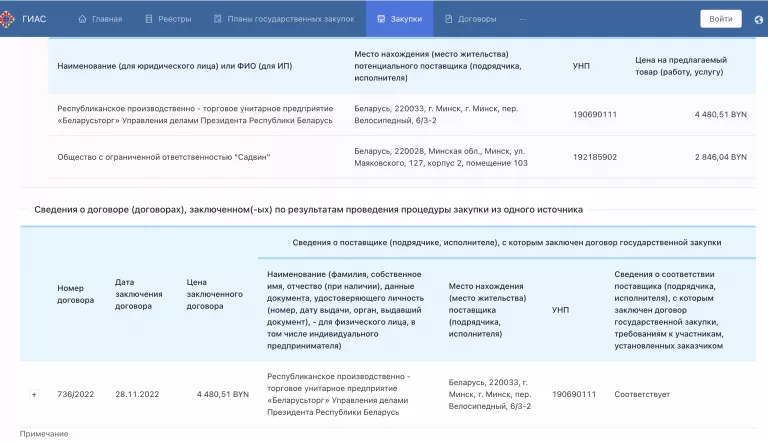Click the ГИАС logo emblem
This screenshot has width=768, height=441.
pyautogui.click(x=9, y=18)
